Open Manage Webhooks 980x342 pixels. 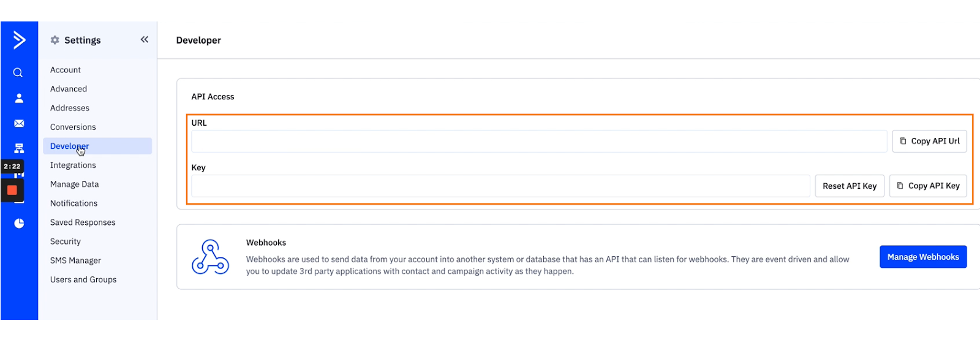pyautogui.click(x=922, y=257)
